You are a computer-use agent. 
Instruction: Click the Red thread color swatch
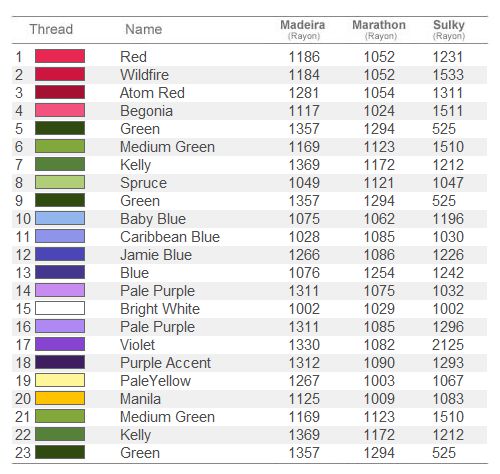tap(60, 56)
